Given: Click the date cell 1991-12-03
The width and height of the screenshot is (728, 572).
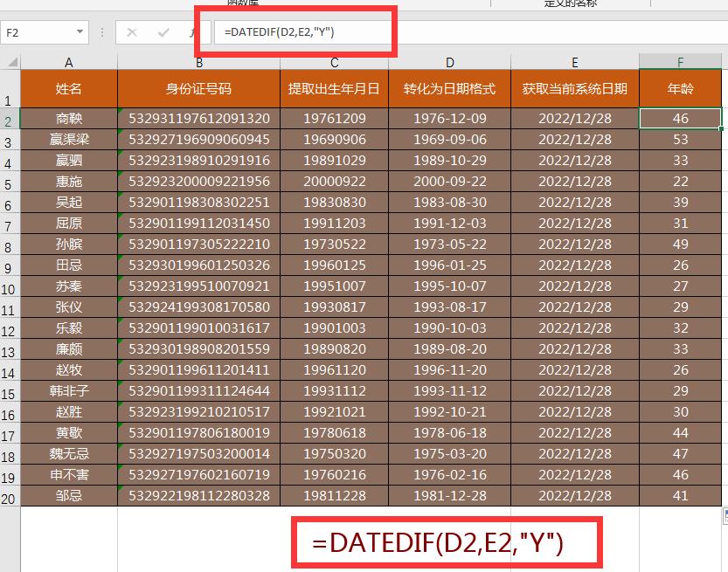Looking at the screenshot, I should pos(449,224).
